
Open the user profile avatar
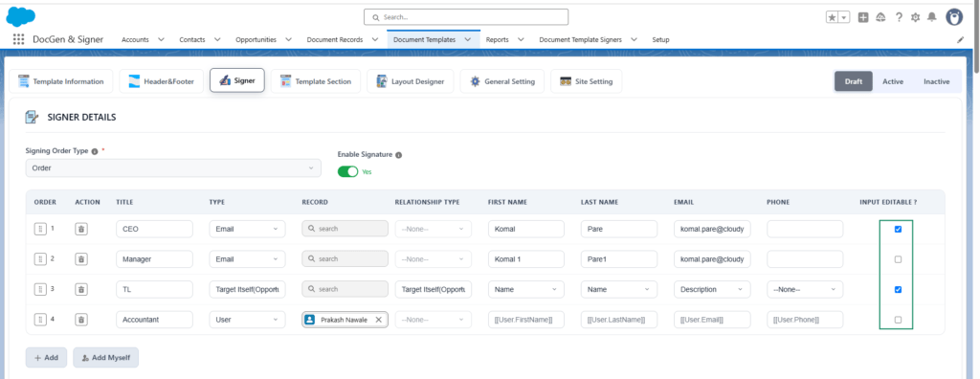click(x=954, y=17)
